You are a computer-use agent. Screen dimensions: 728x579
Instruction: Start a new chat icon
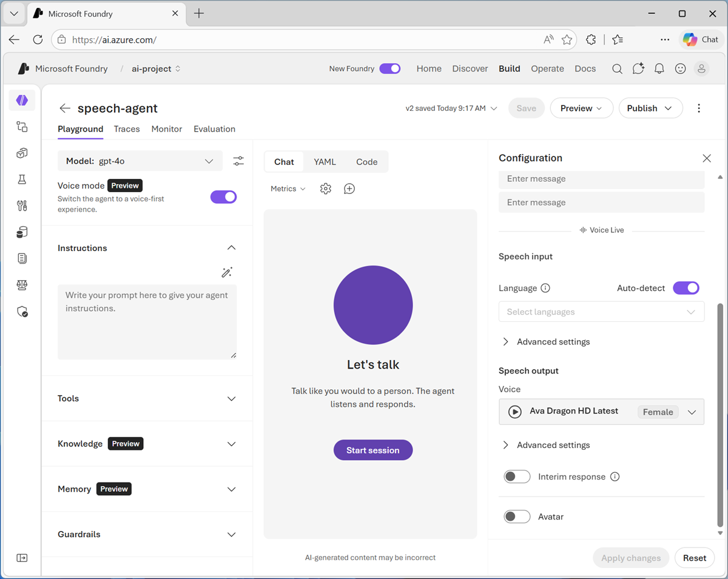349,189
